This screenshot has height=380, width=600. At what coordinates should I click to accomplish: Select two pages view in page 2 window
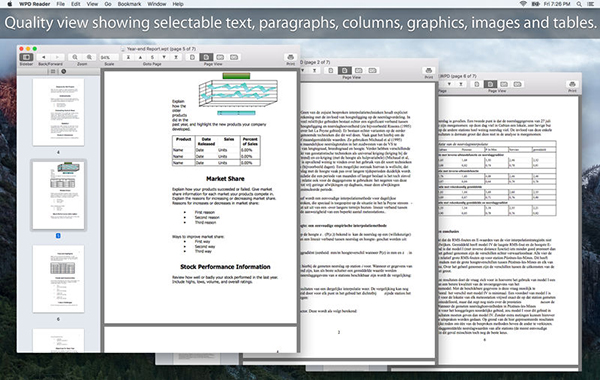(359, 70)
